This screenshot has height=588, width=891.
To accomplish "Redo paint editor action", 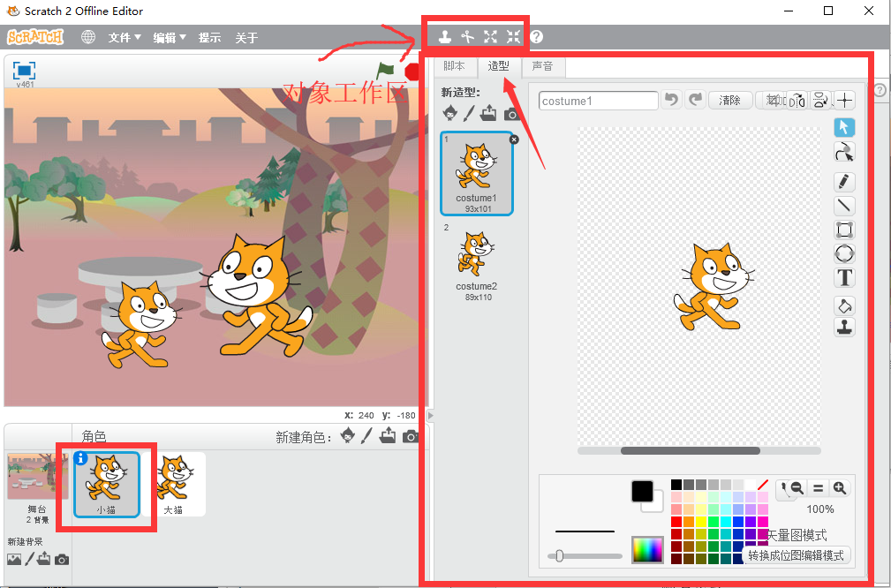I will 695,100.
